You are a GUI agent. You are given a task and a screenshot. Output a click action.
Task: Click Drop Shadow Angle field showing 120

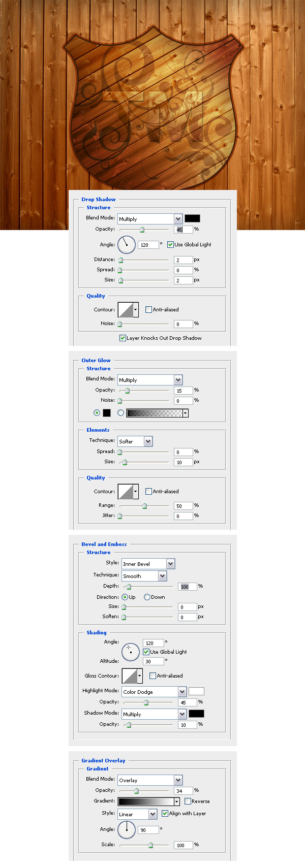point(148,245)
